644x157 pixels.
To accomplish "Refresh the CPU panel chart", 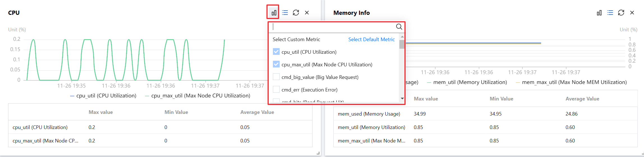I will tap(296, 13).
